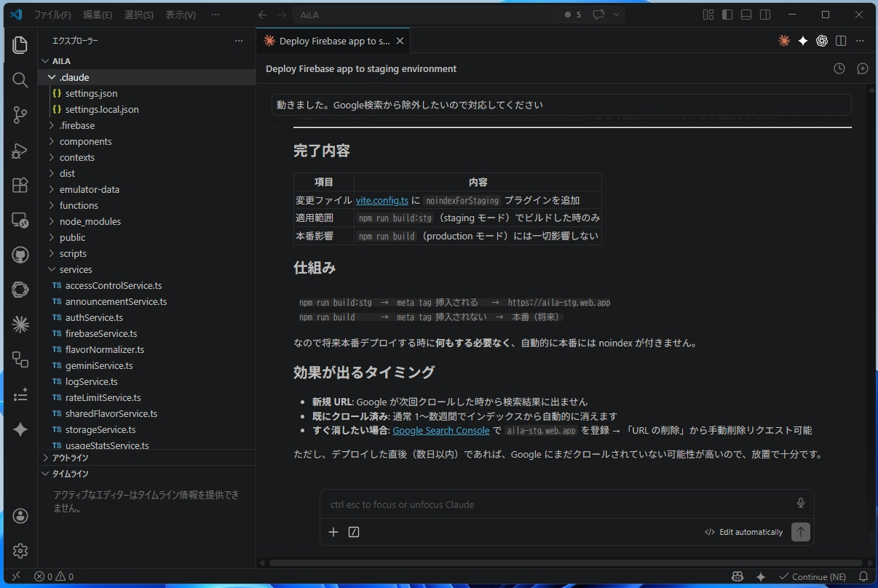Viewport: 878px width, 588px height.
Task: Select the Deploy Firebase app tab
Action: tap(333, 41)
